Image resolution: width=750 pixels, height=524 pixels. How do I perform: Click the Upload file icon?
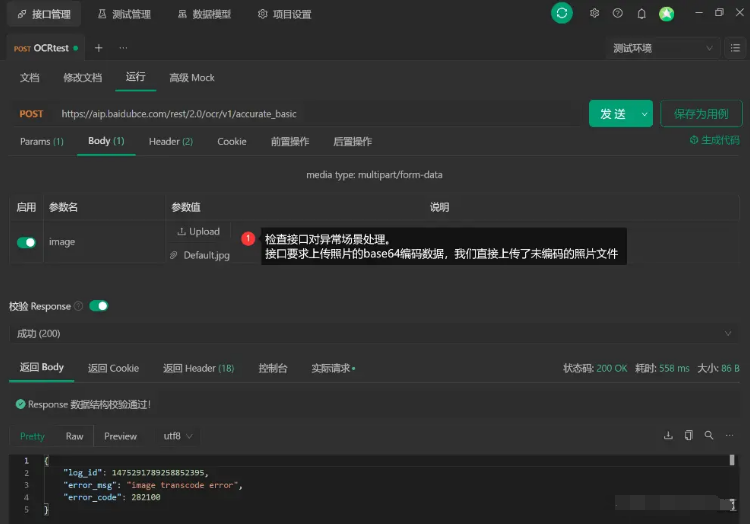181,231
